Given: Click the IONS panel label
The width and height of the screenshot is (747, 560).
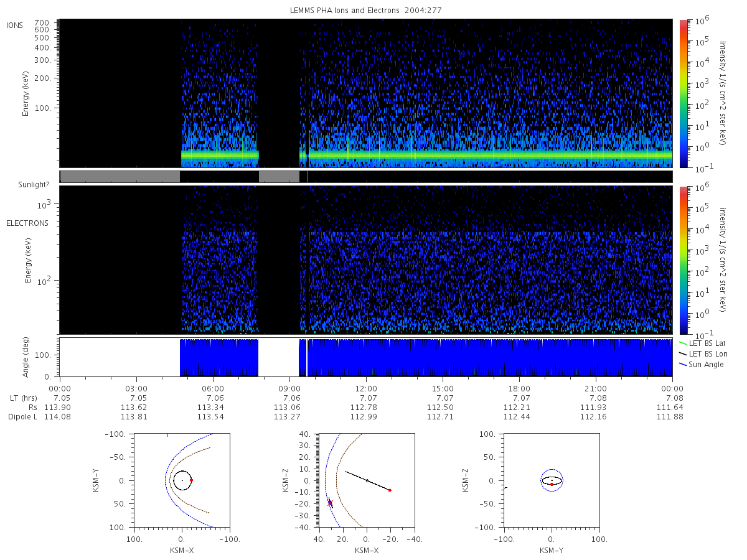Looking at the screenshot, I should (x=16, y=25).
